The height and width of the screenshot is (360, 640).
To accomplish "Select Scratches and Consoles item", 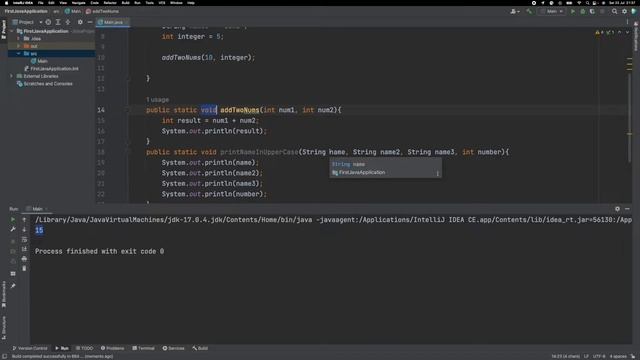I will tap(44, 84).
